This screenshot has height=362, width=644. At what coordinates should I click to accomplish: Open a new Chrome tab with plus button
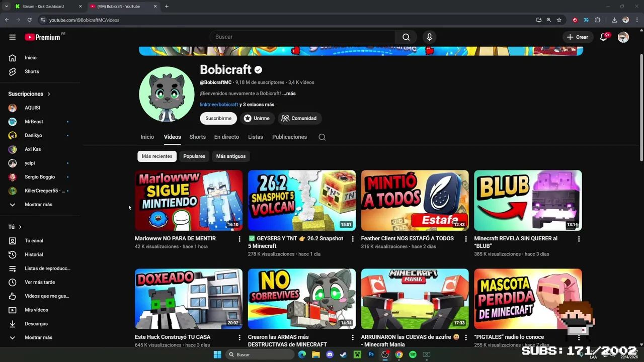pyautogui.click(x=167, y=7)
